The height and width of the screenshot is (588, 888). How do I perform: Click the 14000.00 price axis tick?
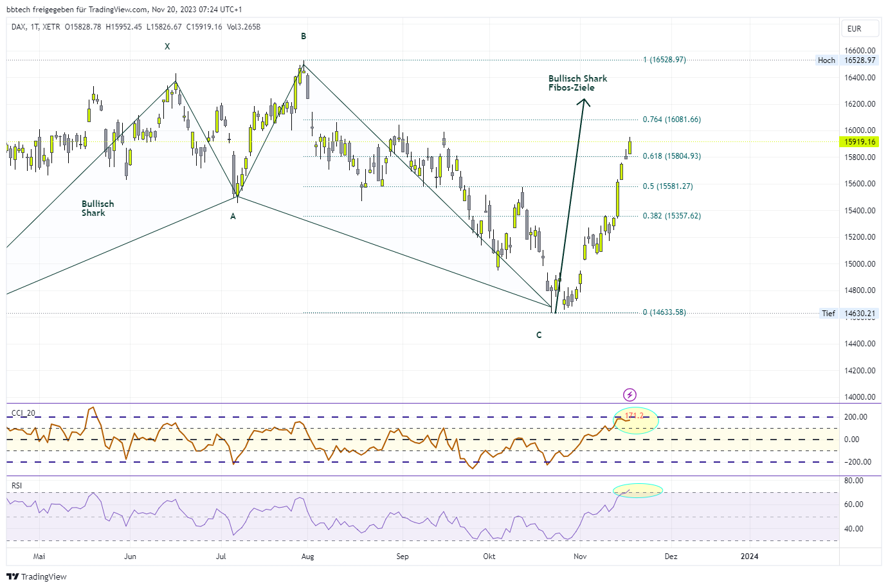click(x=860, y=397)
